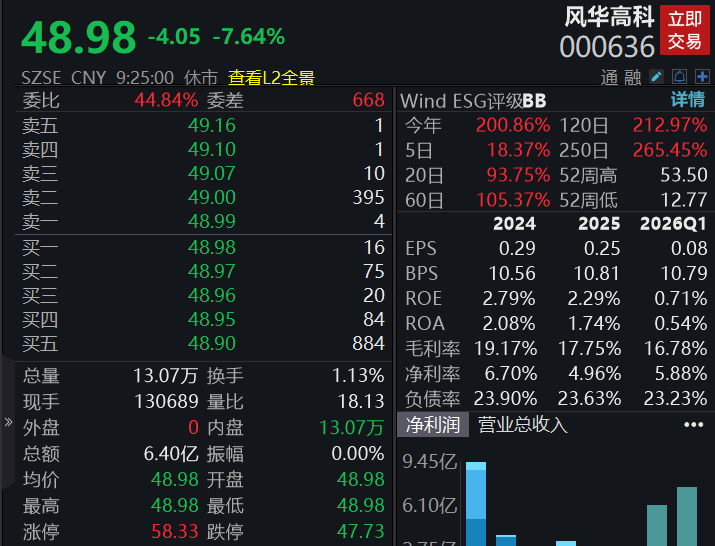
Task: Click the 2024 column header
Action: 514,224
